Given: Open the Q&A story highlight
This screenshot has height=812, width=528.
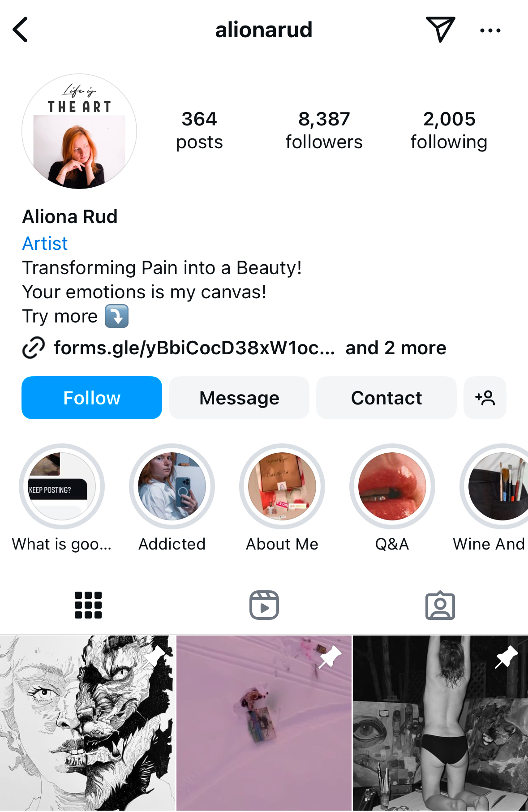Looking at the screenshot, I should [392, 486].
